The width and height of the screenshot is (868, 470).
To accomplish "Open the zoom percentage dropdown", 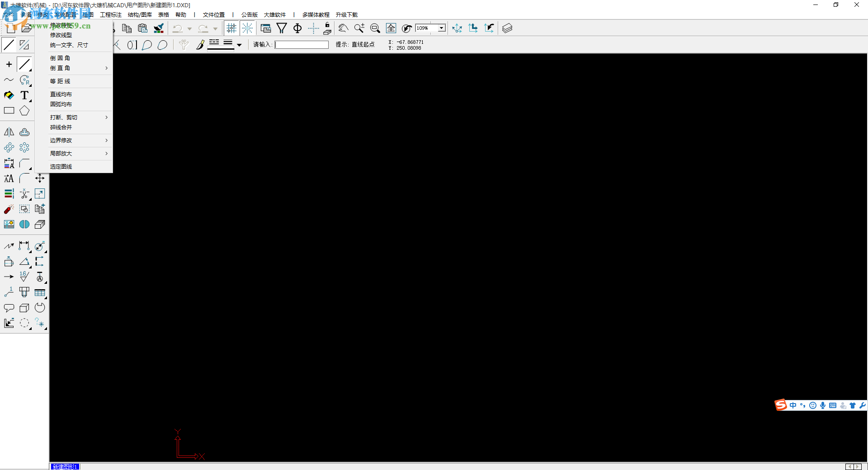I will pyautogui.click(x=442, y=28).
